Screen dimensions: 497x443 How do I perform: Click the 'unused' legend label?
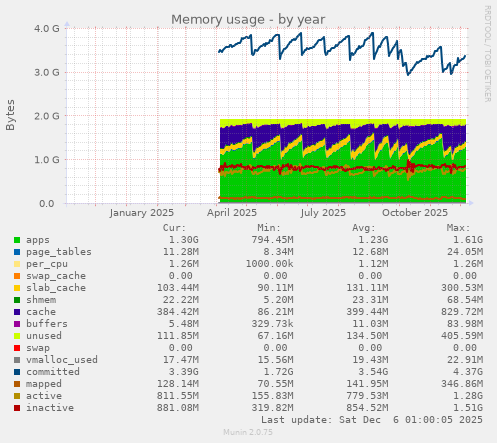click(x=44, y=336)
